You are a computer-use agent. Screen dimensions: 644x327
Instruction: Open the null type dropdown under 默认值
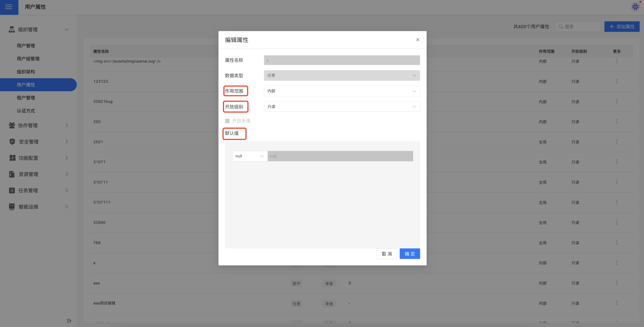tap(250, 156)
